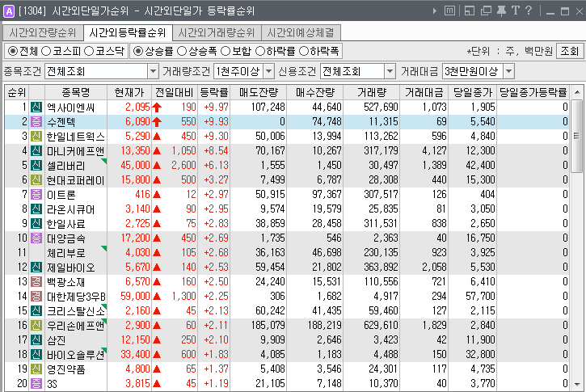This screenshot has height=392, width=586.
Task: Sort by the 매도잔량 column header
Action: (259, 92)
